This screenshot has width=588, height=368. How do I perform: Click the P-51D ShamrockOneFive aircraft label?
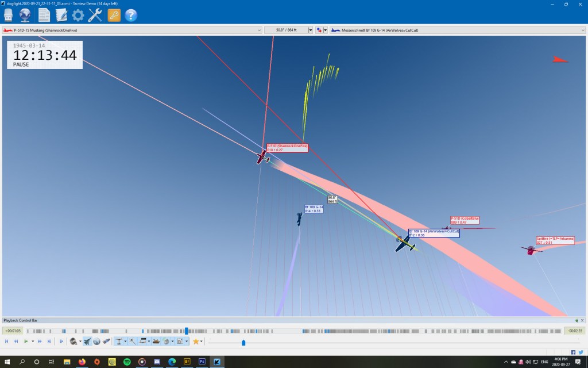[287, 148]
